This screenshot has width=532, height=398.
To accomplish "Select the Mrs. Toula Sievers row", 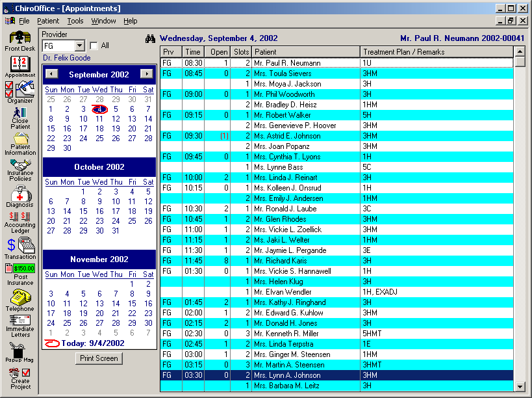I will click(x=336, y=73).
